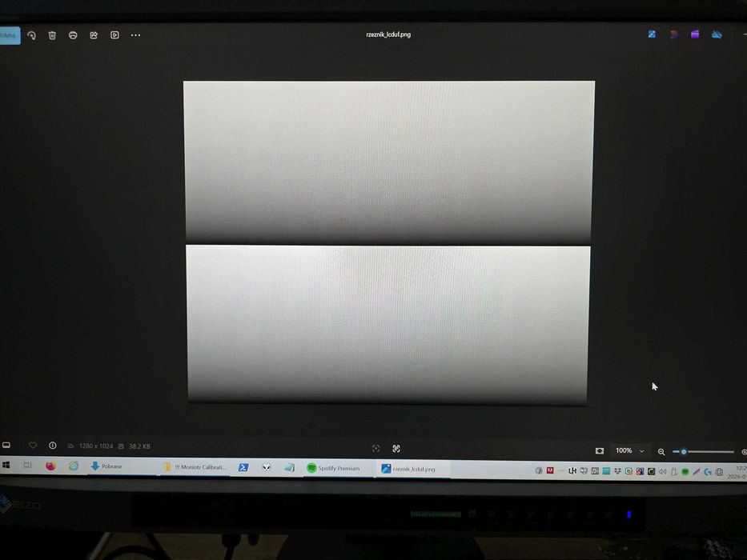The width and height of the screenshot is (747, 560).
Task: Open PowerShell from the taskbar
Action: (243, 468)
